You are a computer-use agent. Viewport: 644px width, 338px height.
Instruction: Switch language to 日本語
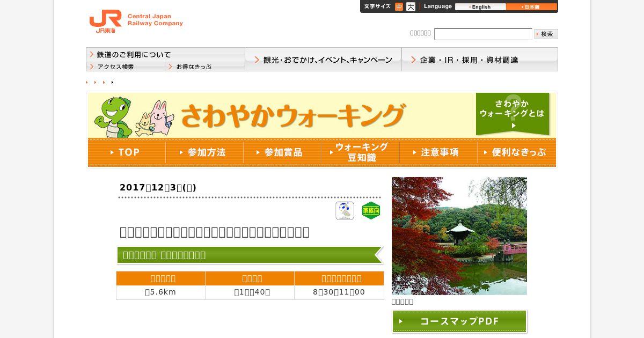531,7
